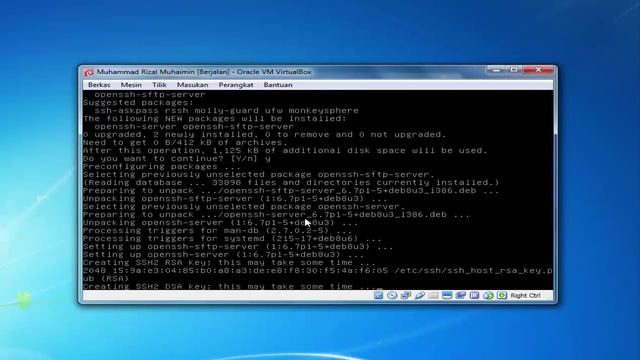Click the 'After this operation, 1,125 kB' line
The height and width of the screenshot is (360, 640).
[285, 150]
